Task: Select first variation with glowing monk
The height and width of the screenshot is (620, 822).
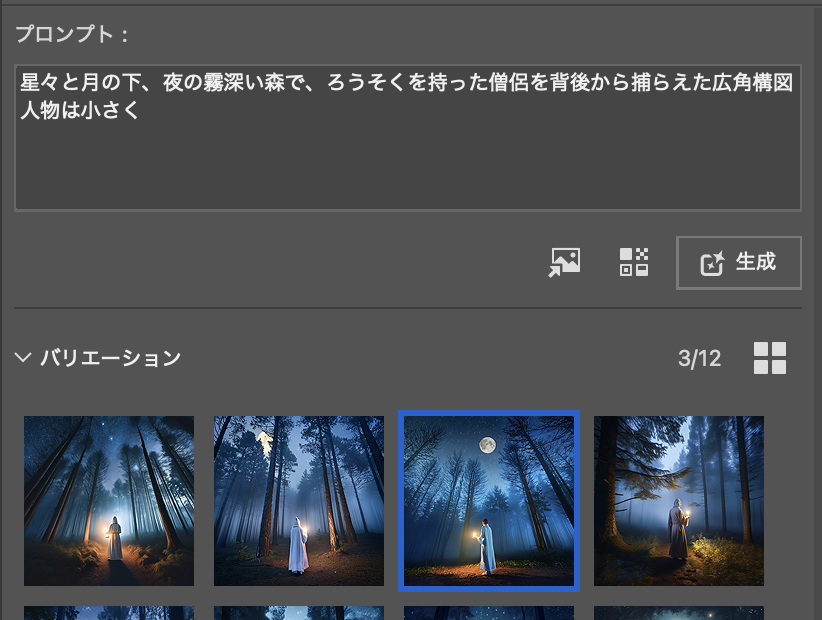Action: point(109,500)
